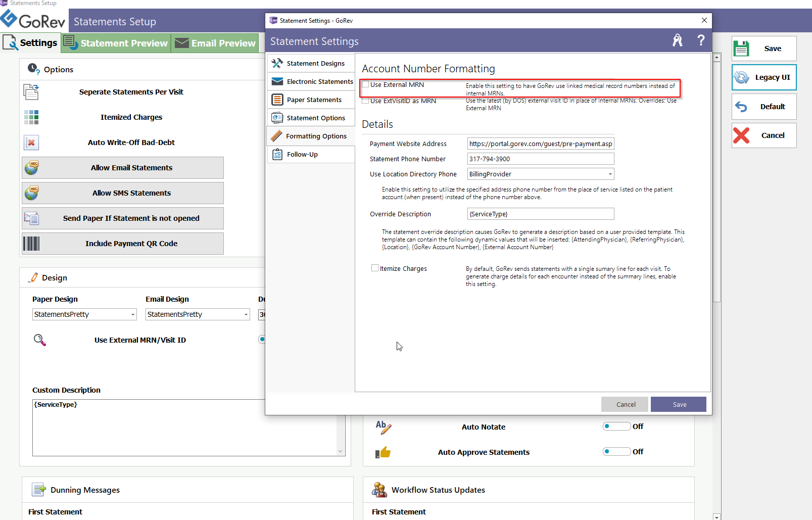Click the Auto Write-Off Bad-Debt icon
The image size is (812, 520).
click(31, 143)
